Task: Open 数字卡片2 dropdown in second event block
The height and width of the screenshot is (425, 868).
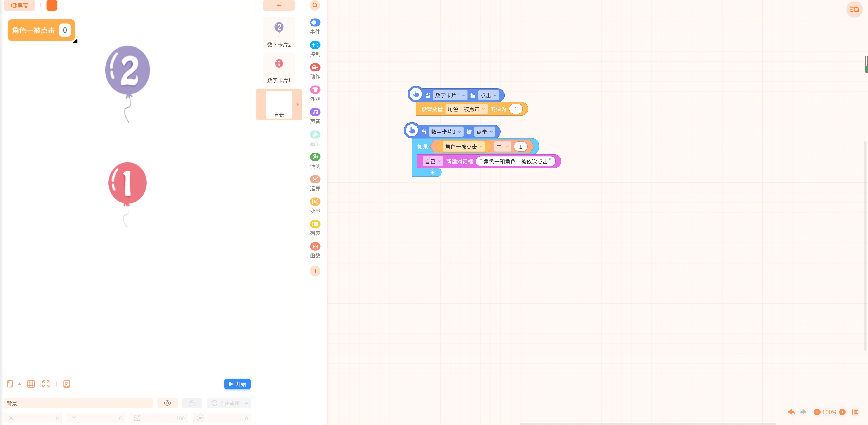Action: (x=446, y=132)
